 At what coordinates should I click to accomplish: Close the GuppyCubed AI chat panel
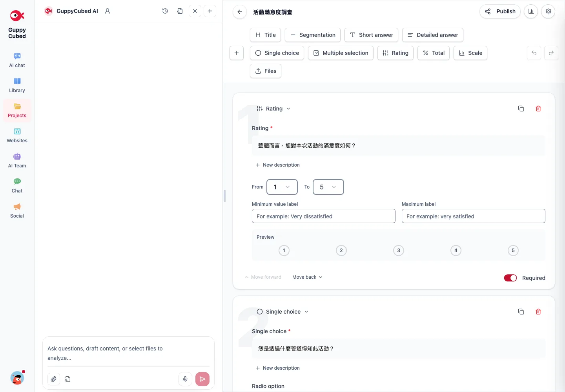click(x=195, y=11)
